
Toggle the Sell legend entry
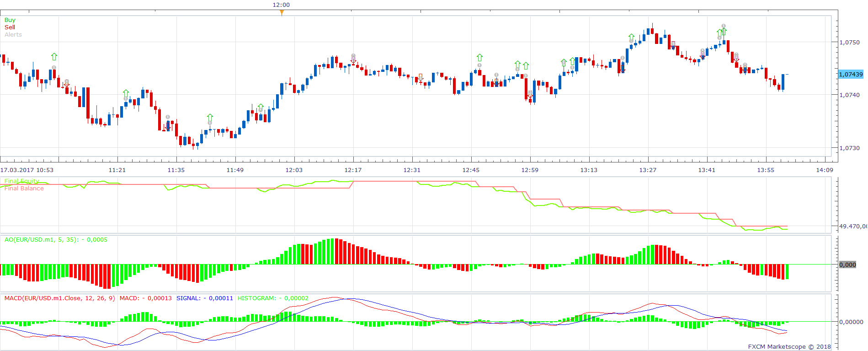10,27
